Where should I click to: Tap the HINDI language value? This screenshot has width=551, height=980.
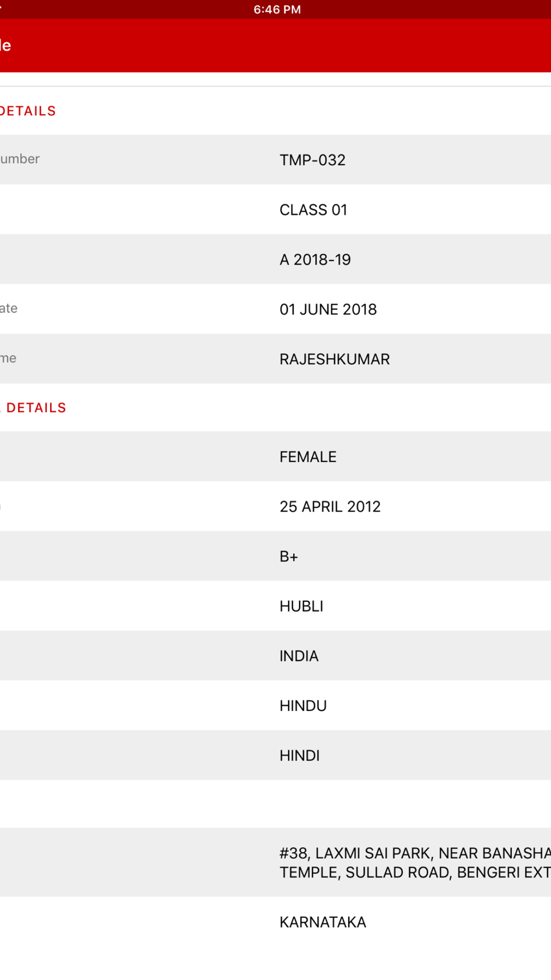pos(299,756)
